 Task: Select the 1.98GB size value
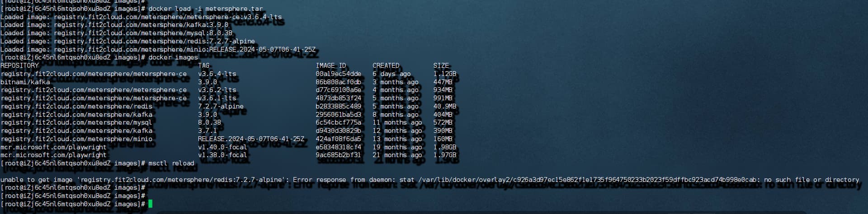(445, 147)
